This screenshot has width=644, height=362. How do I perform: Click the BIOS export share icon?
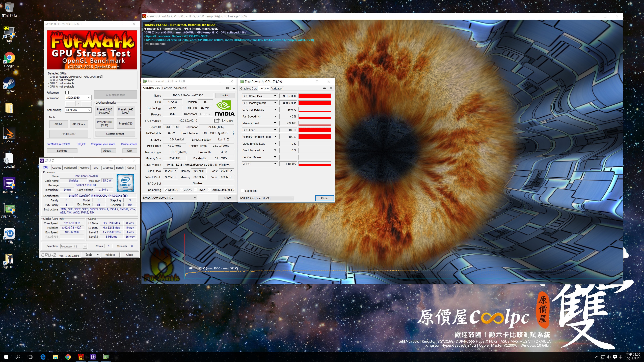pyautogui.click(x=217, y=120)
